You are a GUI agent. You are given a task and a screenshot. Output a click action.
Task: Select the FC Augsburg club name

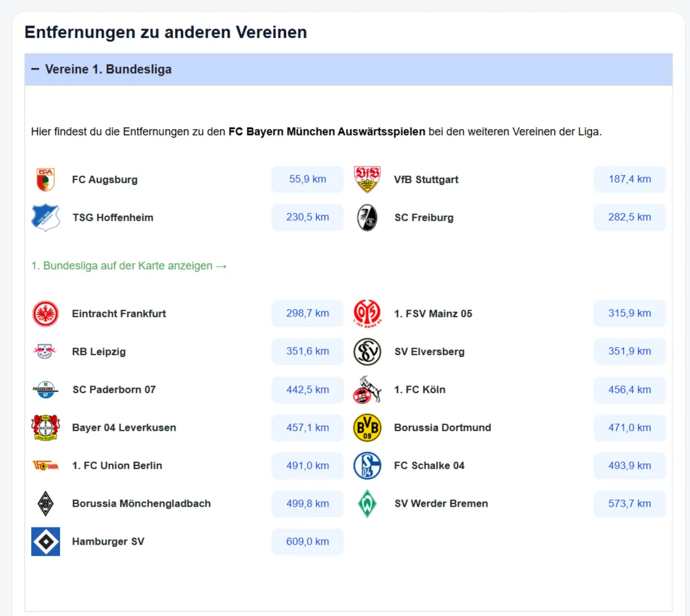point(105,180)
